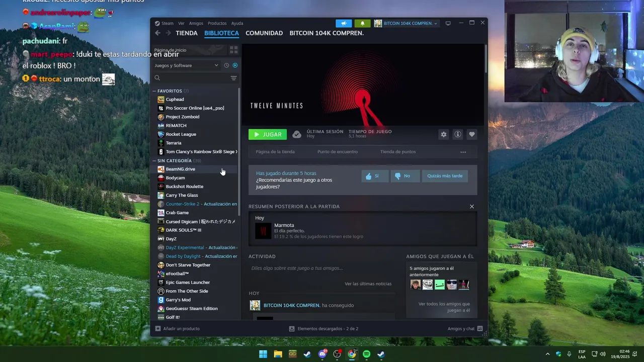Image resolution: width=644 pixels, height=362 pixels.
Task: Open BITCOIN 104K COMPREN. profile tab
Action: pyautogui.click(x=327, y=33)
